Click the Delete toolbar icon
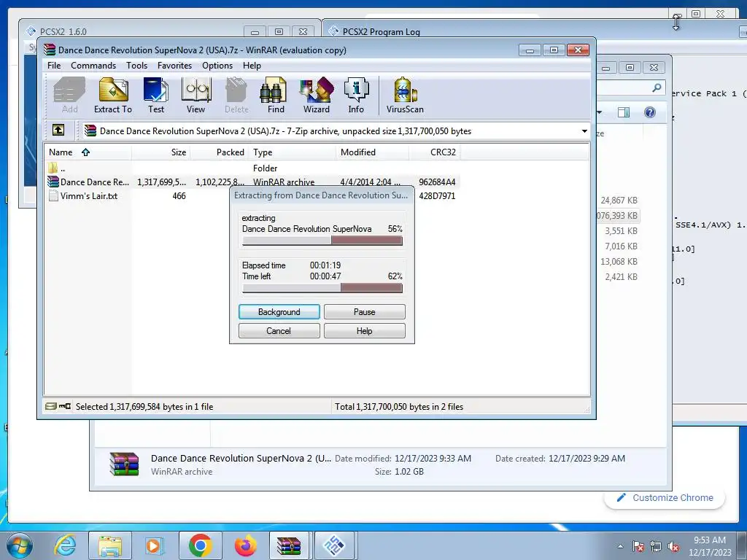The image size is (747, 560). pyautogui.click(x=236, y=96)
